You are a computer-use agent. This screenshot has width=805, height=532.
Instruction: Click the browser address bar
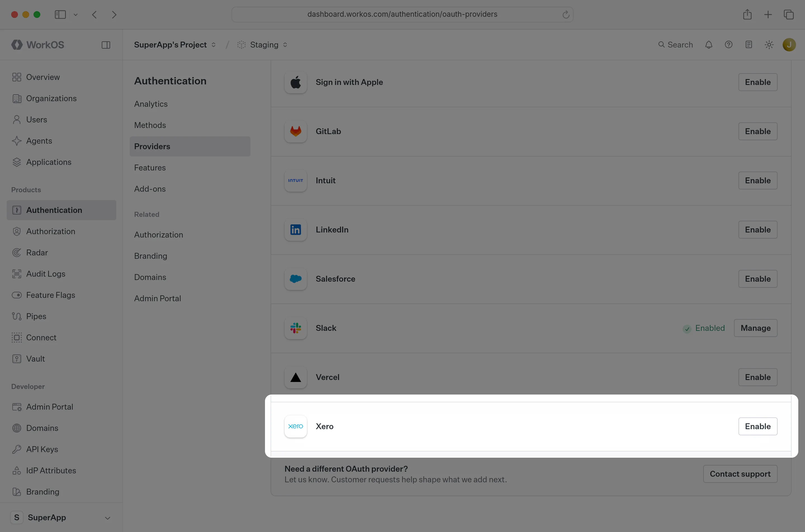point(402,15)
